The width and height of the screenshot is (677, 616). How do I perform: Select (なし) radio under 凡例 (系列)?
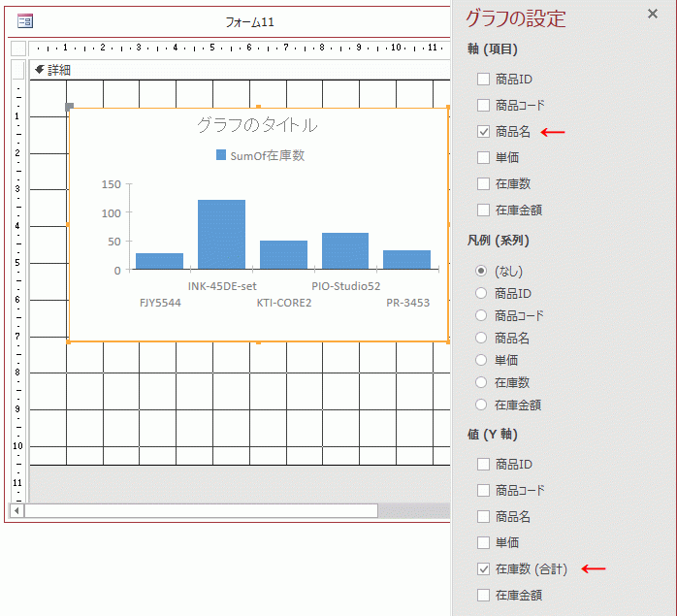click(x=481, y=271)
